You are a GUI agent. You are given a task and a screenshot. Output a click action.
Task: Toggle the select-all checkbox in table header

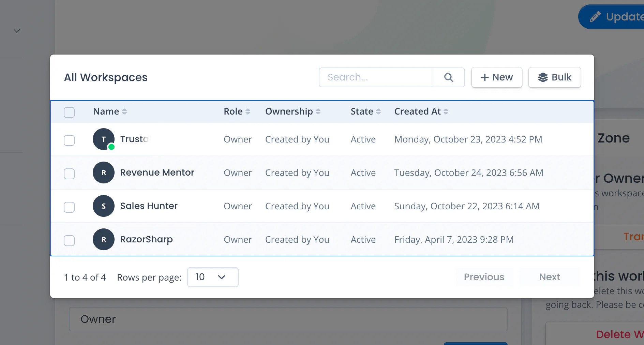(69, 112)
